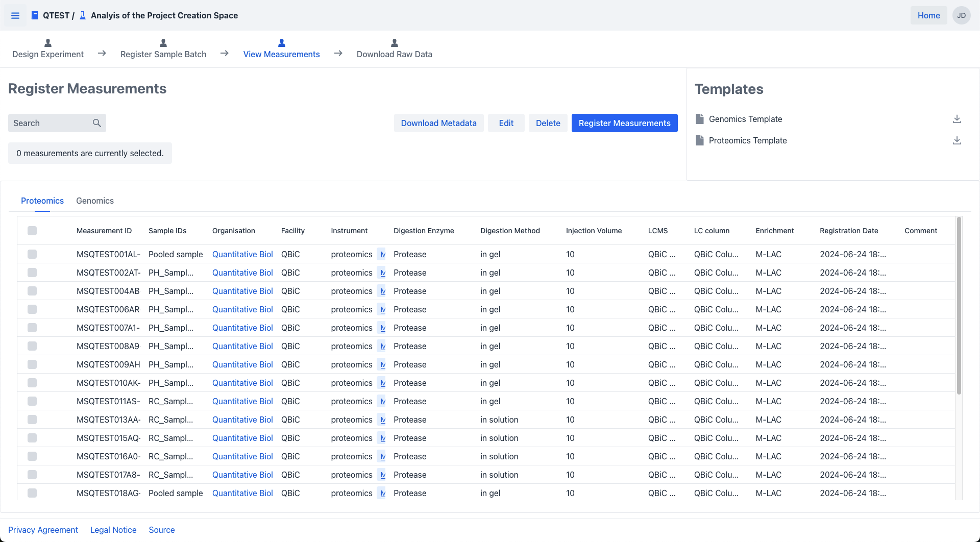Open Quantitative Biol organisation link for MSQTEST006AR
The width and height of the screenshot is (980, 542).
[242, 309]
